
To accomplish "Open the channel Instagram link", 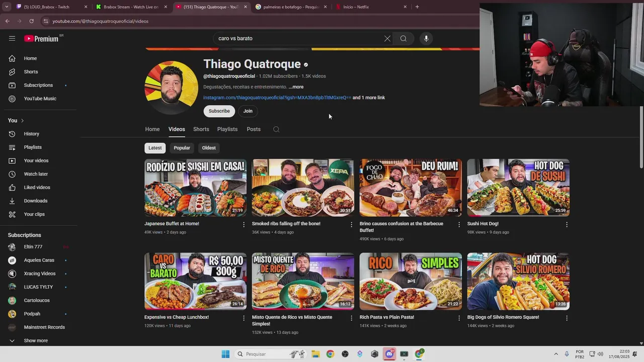I will [277, 98].
